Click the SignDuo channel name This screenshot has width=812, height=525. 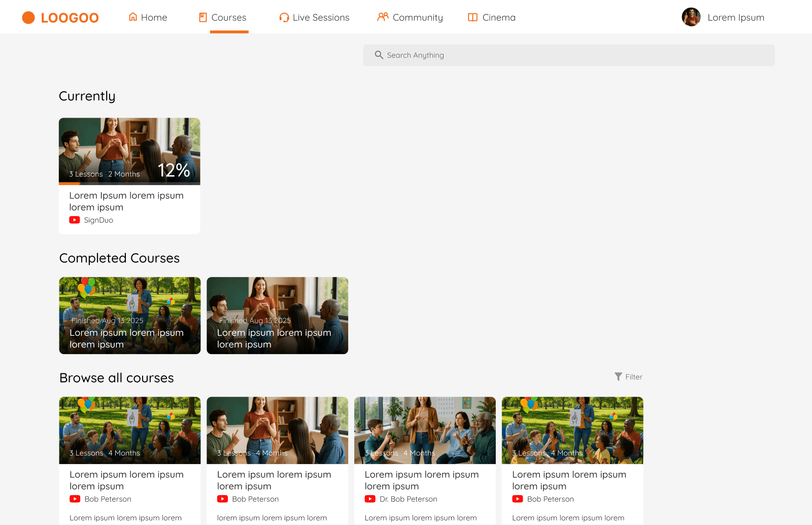[x=98, y=220]
